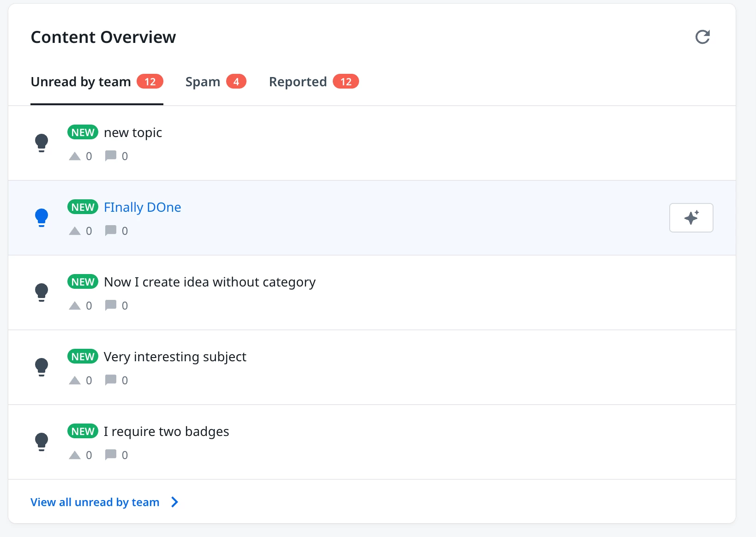Click NEW badge on 'Very interesting subject'

[83, 357]
